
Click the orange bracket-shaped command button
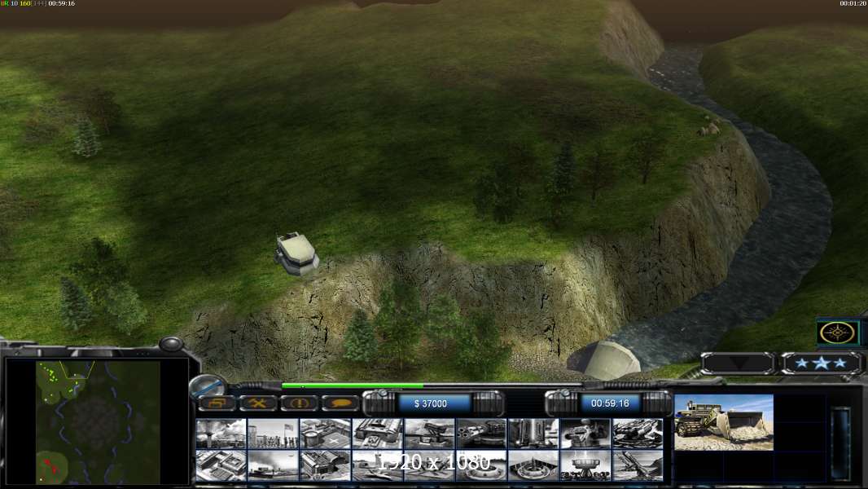(217, 403)
